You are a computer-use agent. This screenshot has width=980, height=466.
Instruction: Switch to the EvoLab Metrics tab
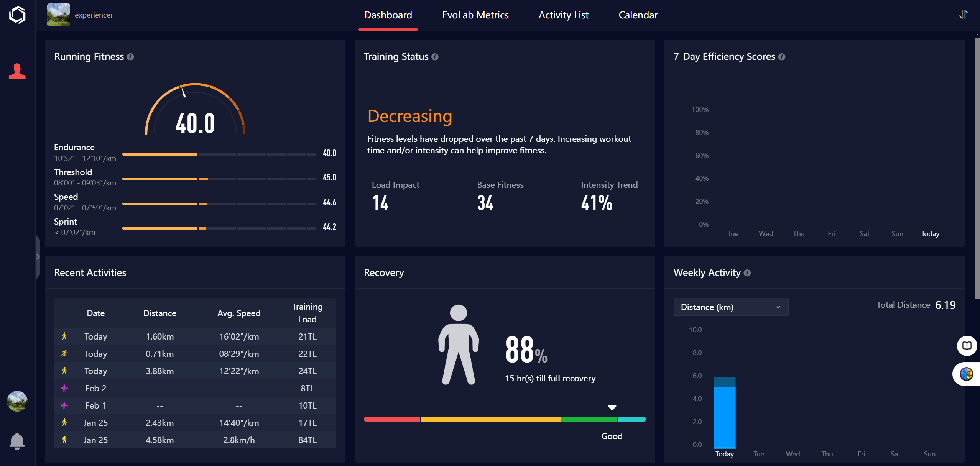[x=475, y=15]
